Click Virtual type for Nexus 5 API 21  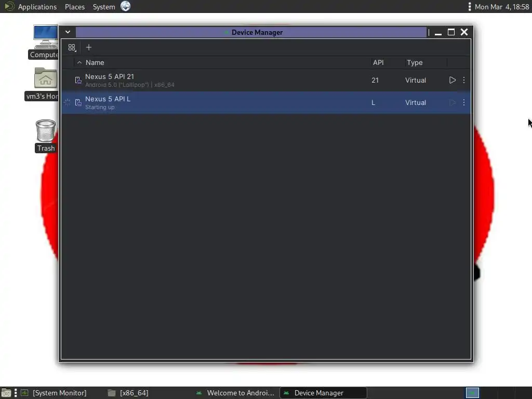click(415, 81)
